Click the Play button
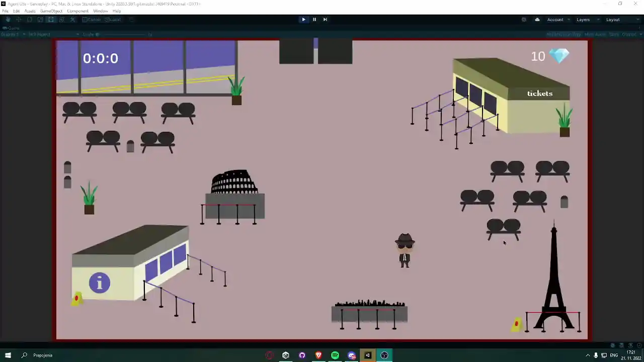Screen dimensions: 644x362 (303, 20)
